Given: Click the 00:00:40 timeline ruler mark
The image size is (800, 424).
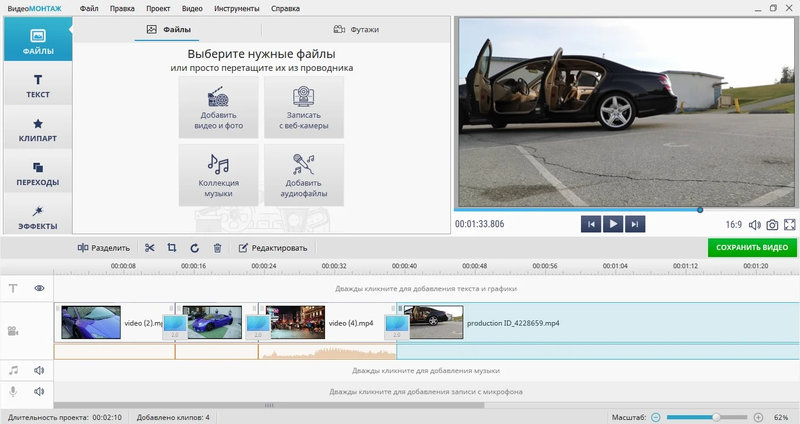Looking at the screenshot, I should 404,266.
